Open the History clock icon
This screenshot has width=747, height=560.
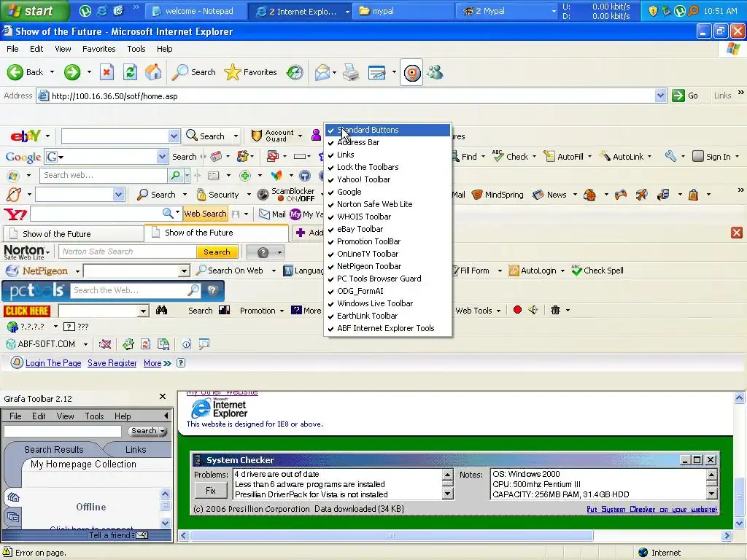pos(295,72)
